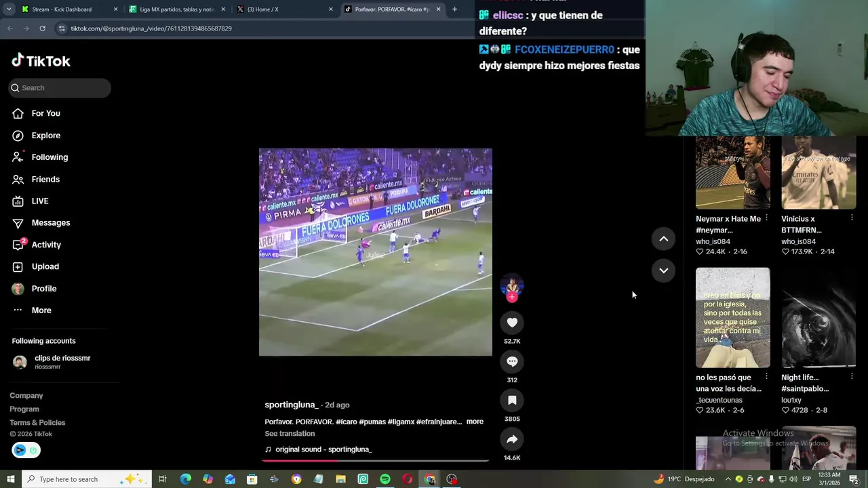The height and width of the screenshot is (488, 868).
Task: Open original sound - sportingluna_ link
Action: tap(323, 449)
